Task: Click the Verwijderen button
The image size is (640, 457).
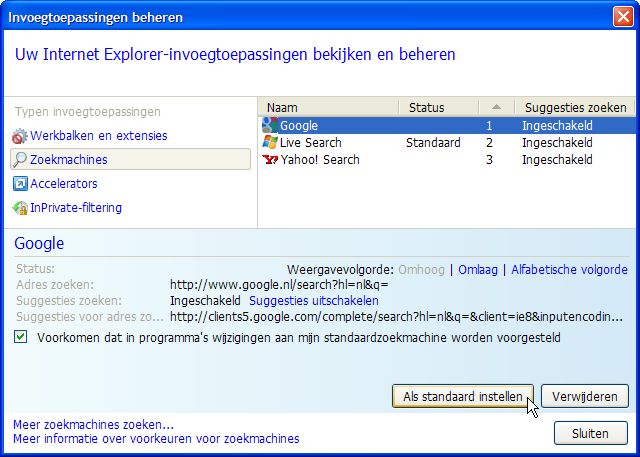Action: 590,397
